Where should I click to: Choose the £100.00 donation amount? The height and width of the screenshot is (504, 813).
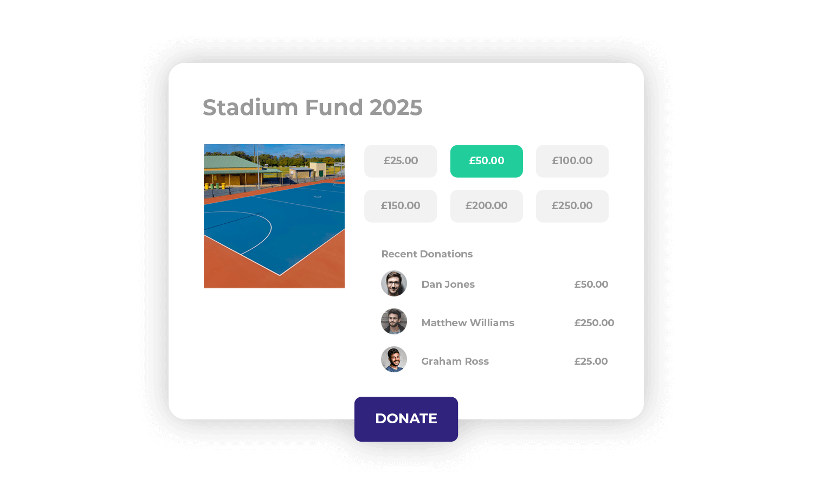pos(572,161)
